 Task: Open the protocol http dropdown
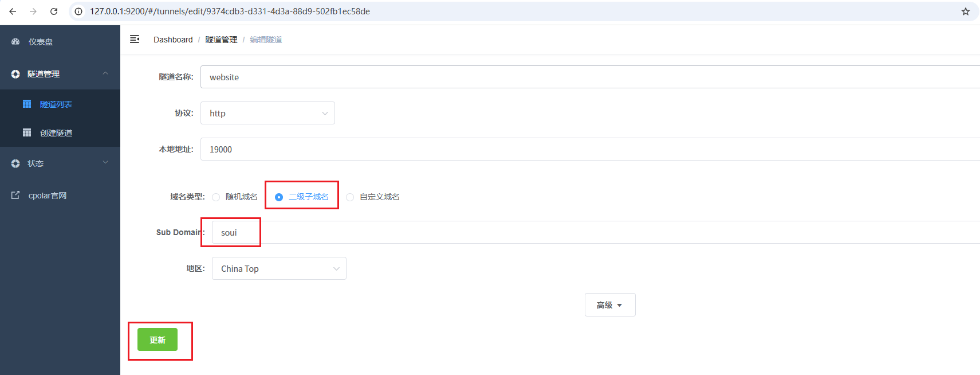point(267,114)
